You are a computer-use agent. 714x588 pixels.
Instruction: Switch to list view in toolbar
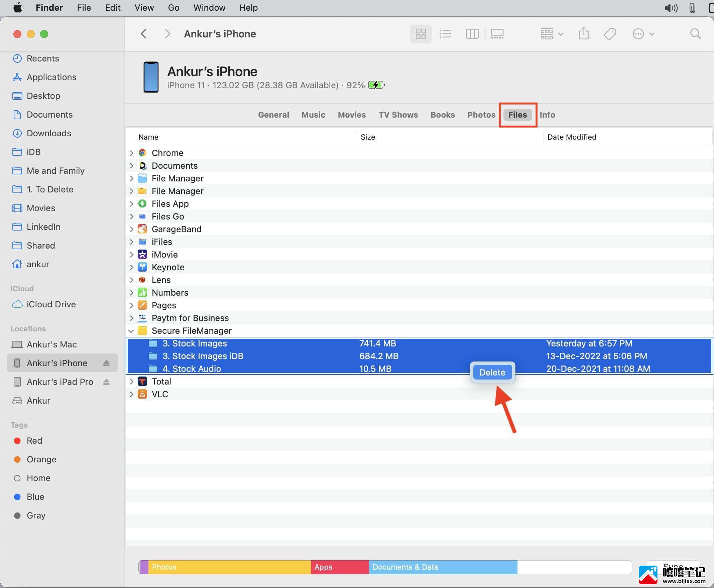[x=445, y=34]
